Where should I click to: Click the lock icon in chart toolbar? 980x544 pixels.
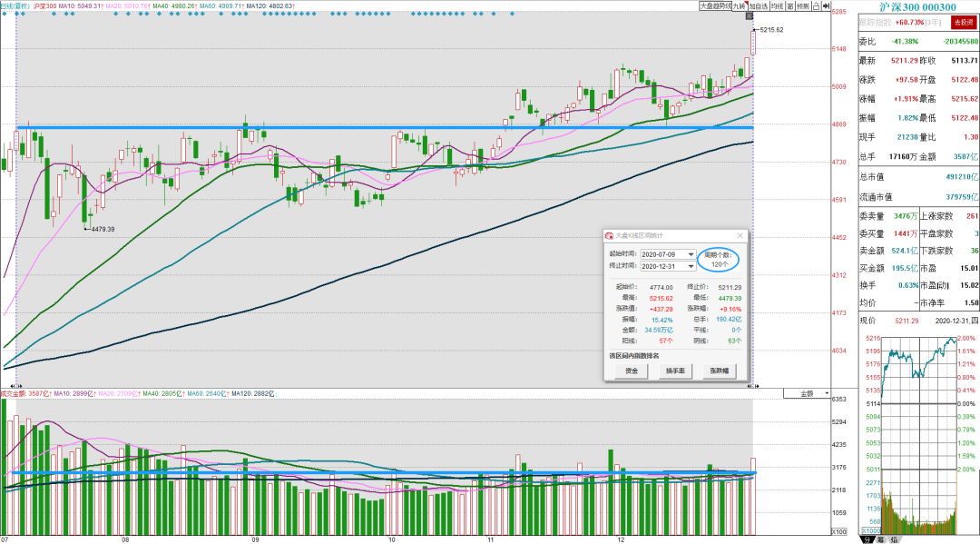[817, 6]
